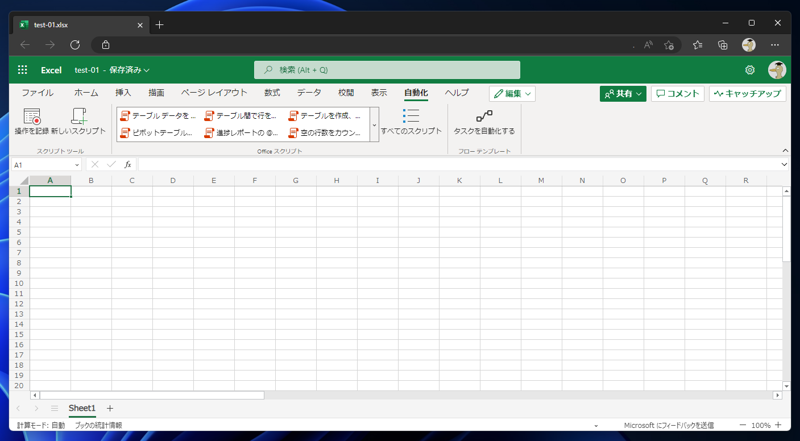Click the formula bar input field
The height and width of the screenshot is (441, 800).
coord(458,164)
